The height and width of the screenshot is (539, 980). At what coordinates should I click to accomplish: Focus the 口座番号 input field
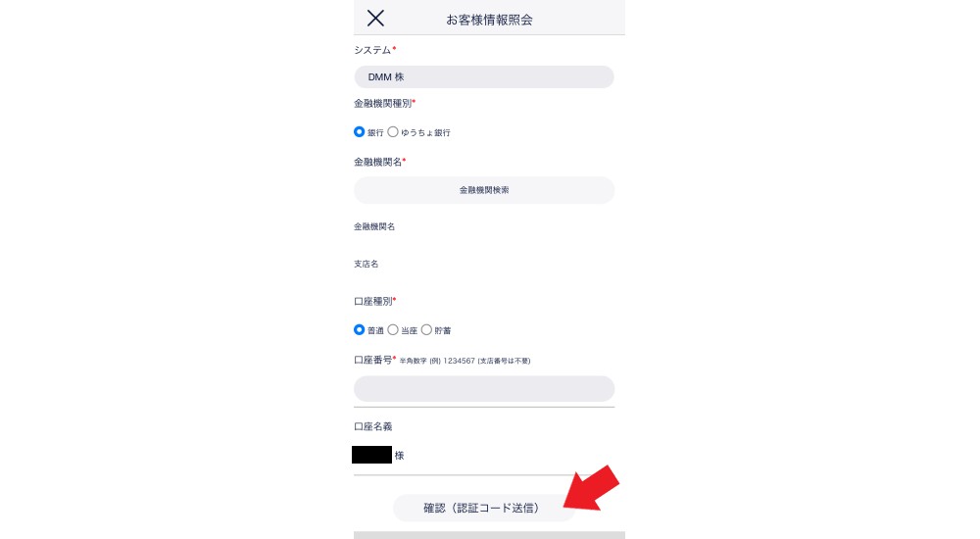click(484, 389)
